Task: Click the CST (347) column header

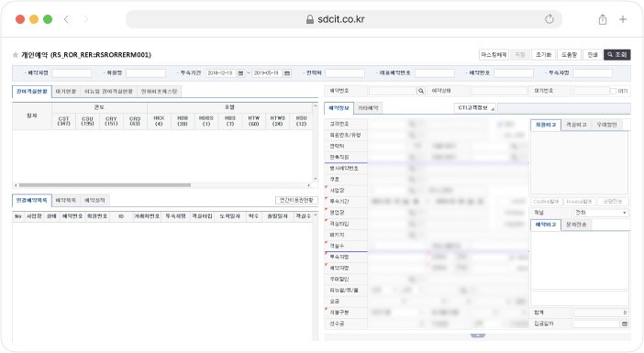Action: coord(63,121)
